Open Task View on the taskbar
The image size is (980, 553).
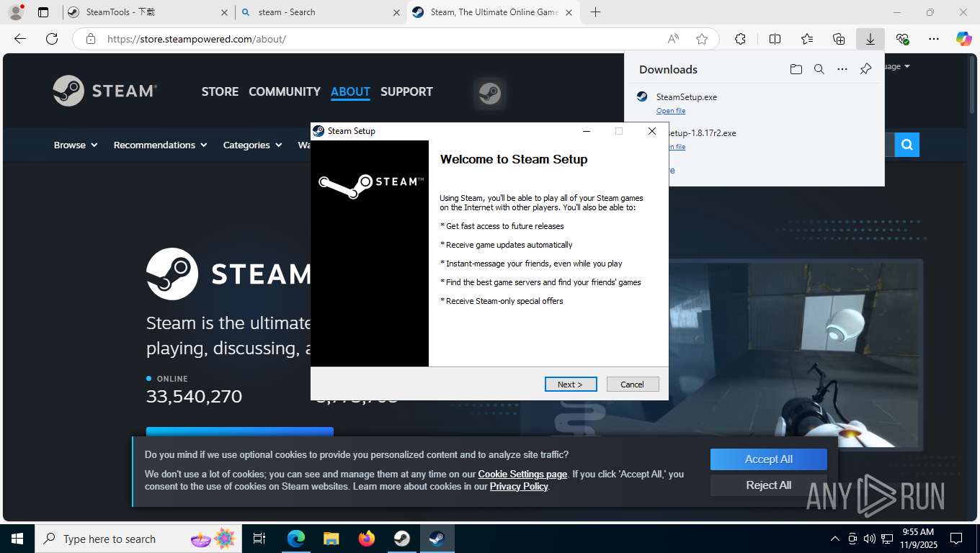coord(260,539)
